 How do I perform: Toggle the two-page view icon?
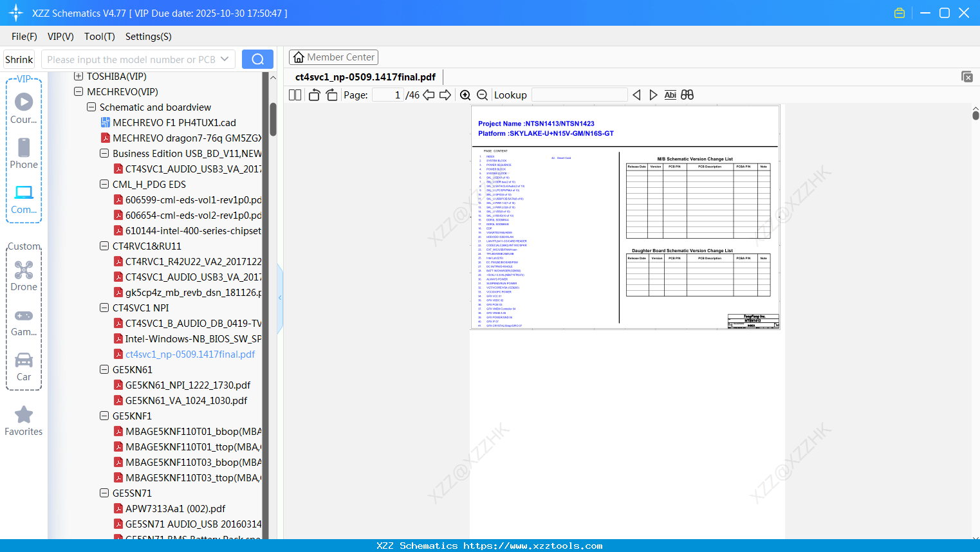point(295,95)
